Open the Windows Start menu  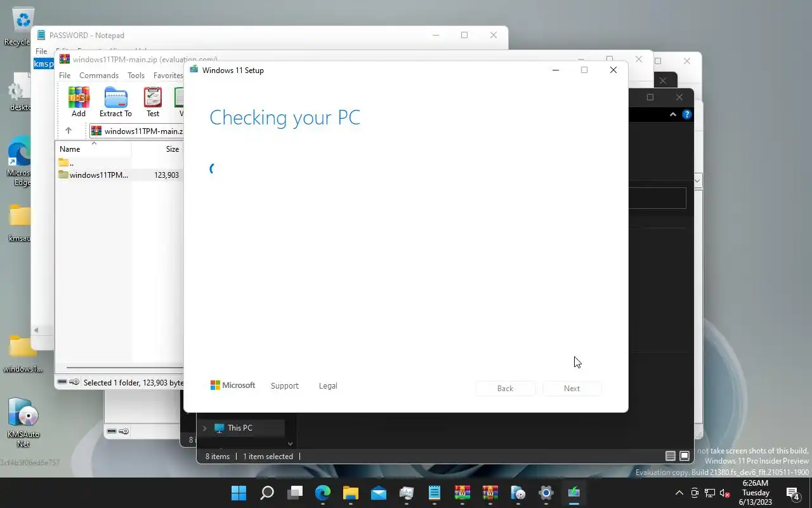239,493
